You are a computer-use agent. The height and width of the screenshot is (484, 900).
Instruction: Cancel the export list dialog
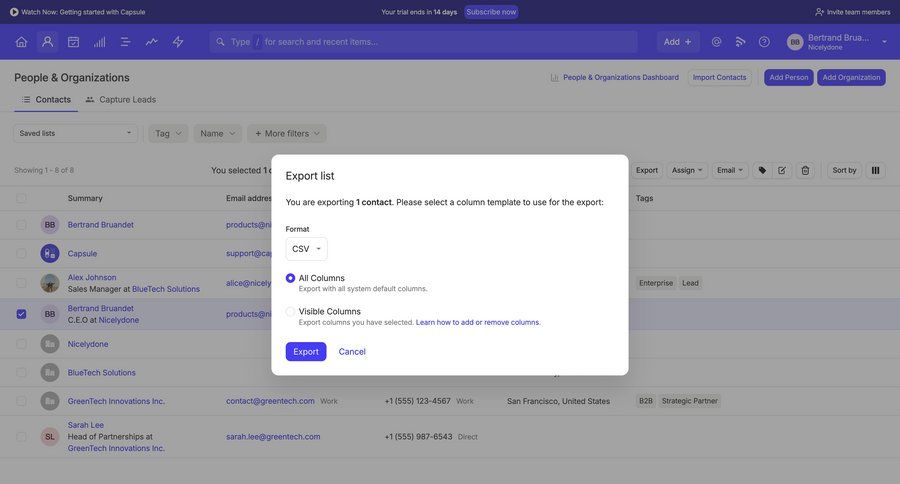coord(352,352)
